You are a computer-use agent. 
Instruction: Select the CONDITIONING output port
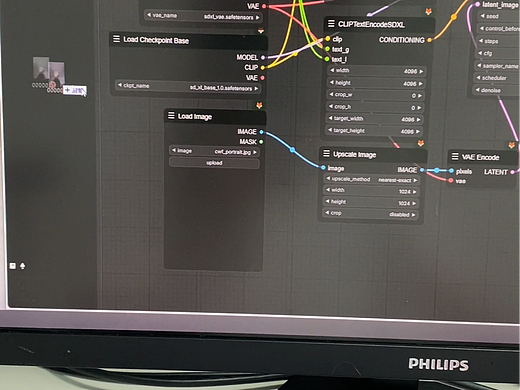pyautogui.click(x=429, y=40)
